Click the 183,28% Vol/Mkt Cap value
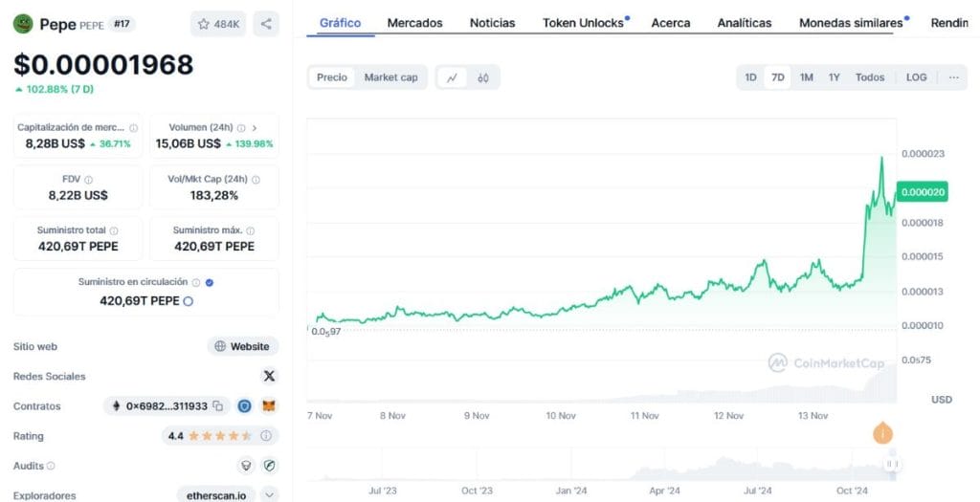980x502 pixels. (x=214, y=195)
